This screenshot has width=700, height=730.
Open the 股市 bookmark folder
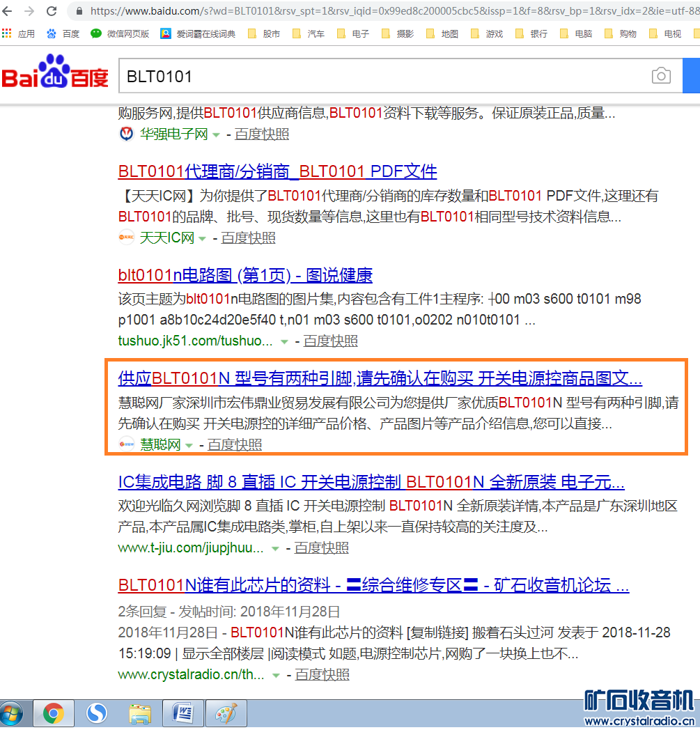(x=263, y=33)
